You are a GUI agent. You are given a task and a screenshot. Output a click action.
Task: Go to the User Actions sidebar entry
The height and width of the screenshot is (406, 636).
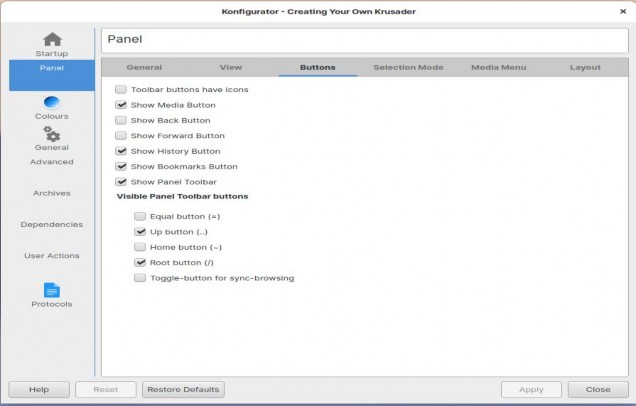point(52,256)
